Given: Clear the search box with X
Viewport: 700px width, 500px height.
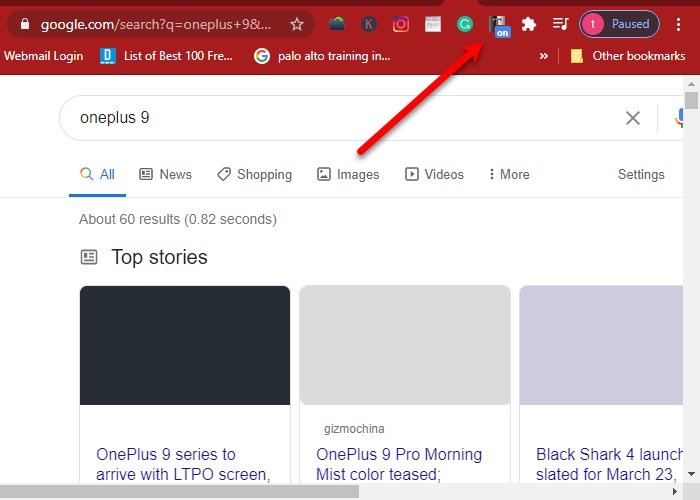Looking at the screenshot, I should (633, 118).
